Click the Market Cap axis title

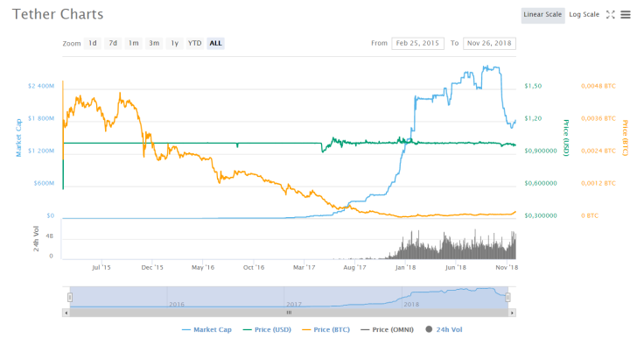[x=18, y=137]
